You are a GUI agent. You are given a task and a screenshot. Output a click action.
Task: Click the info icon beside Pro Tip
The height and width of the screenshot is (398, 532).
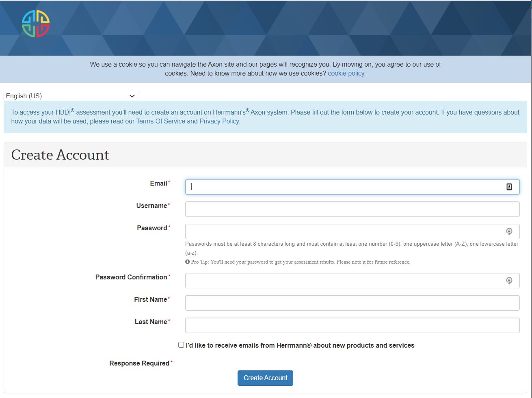pos(188,262)
